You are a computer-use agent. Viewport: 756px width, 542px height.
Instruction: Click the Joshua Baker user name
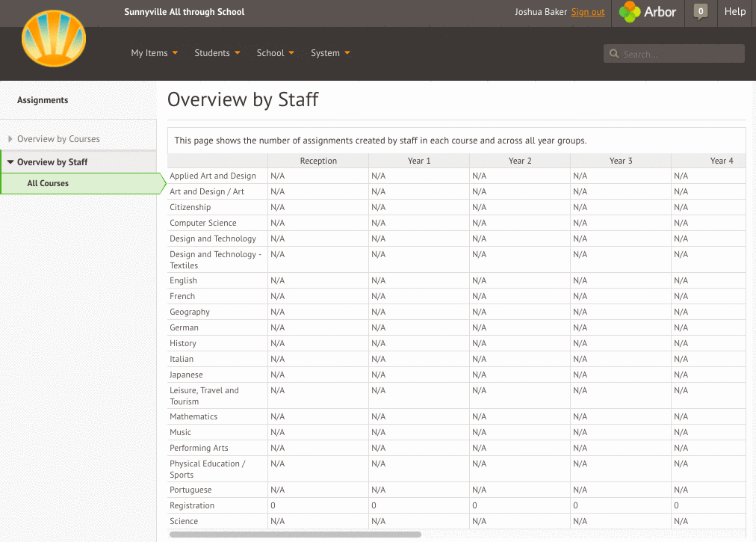tap(541, 12)
